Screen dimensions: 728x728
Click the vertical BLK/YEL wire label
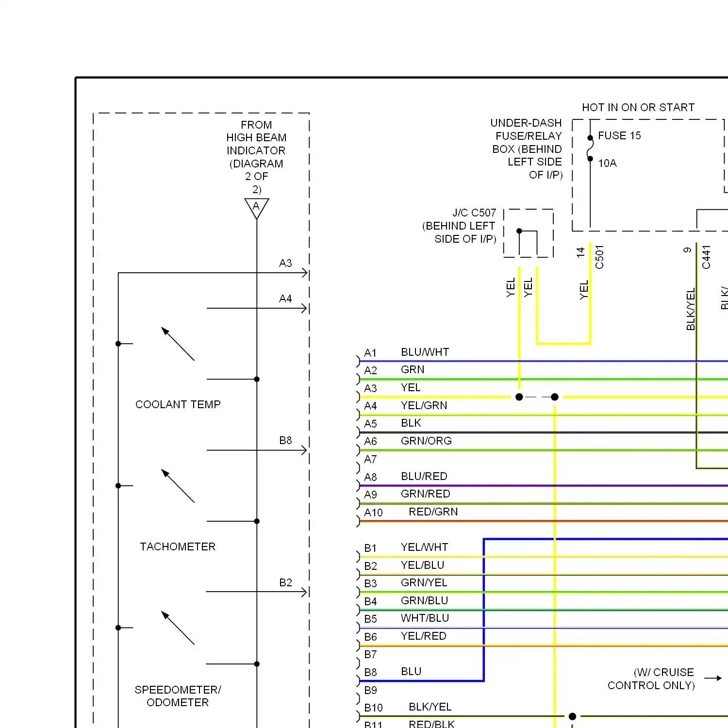(691, 309)
